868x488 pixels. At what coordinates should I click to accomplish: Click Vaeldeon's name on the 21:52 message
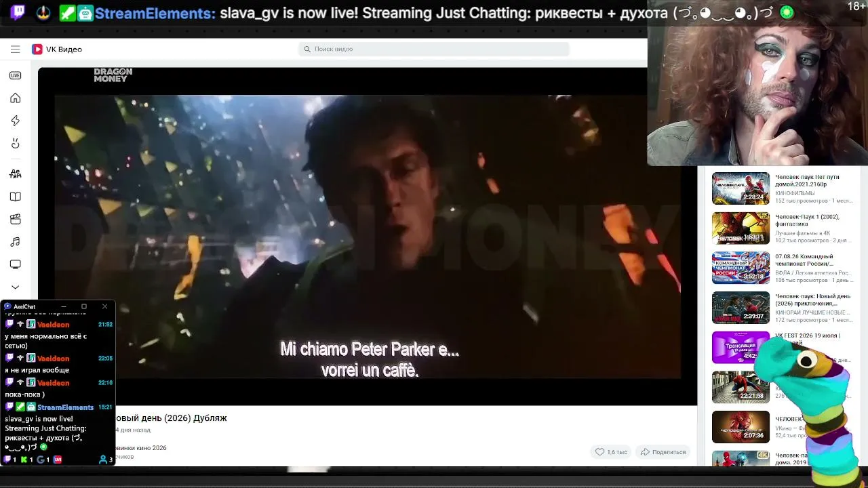tap(53, 325)
